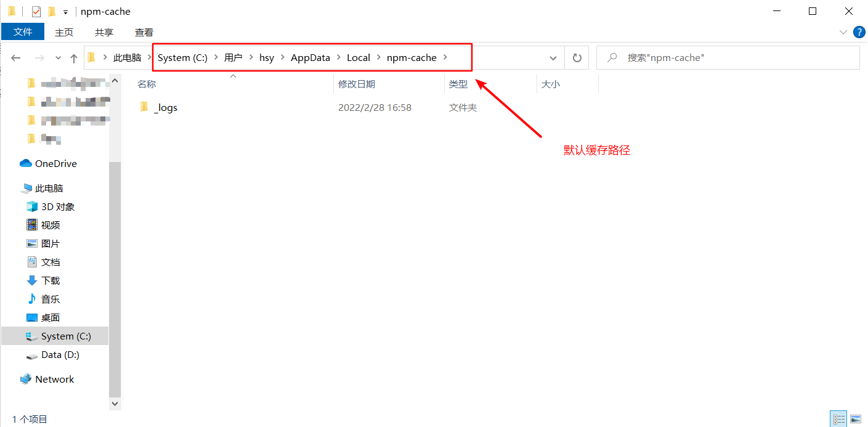
Task: Click the 1 个项目 status bar text
Action: [30, 419]
